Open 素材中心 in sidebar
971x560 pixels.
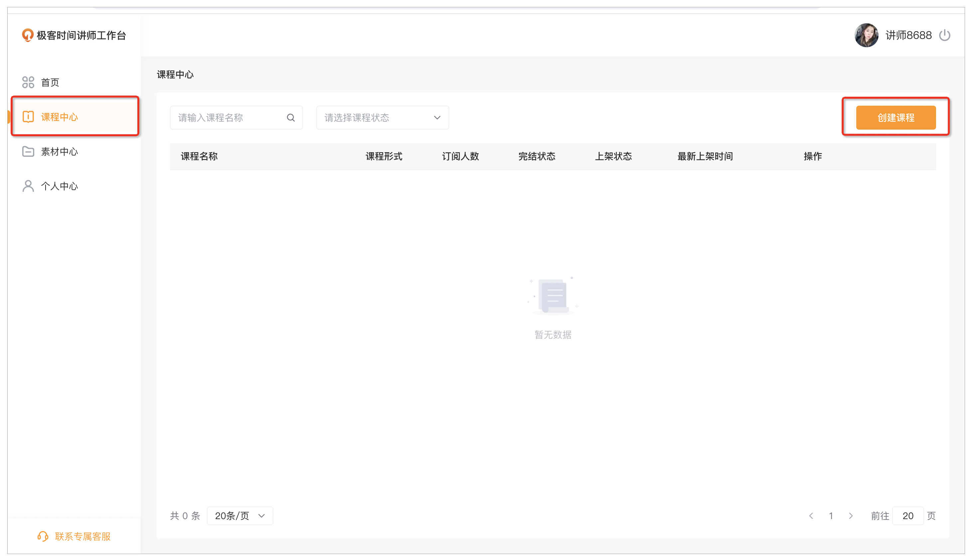[x=60, y=152]
